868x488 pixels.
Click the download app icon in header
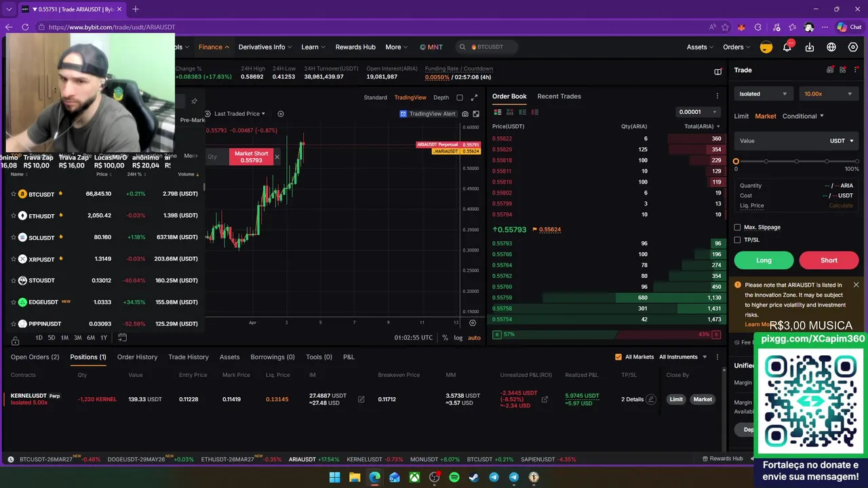[810, 47]
